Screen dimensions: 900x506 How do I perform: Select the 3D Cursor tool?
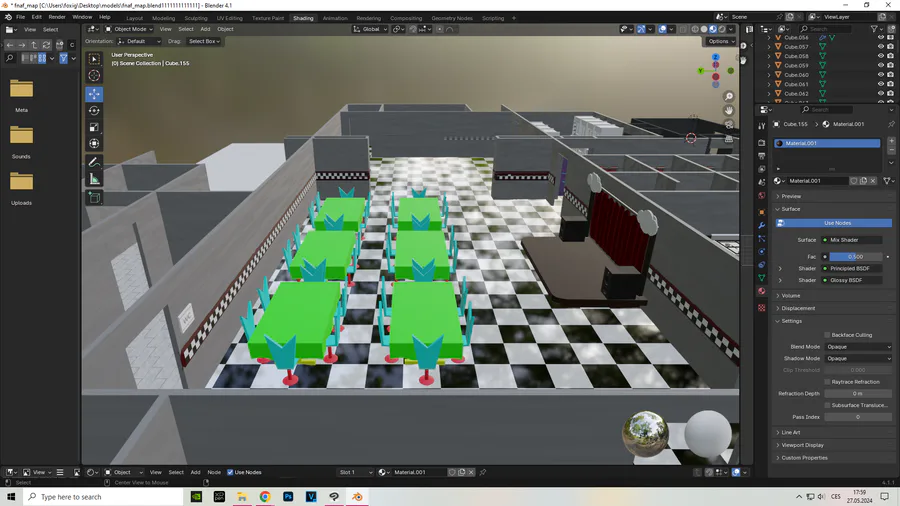coord(94,75)
